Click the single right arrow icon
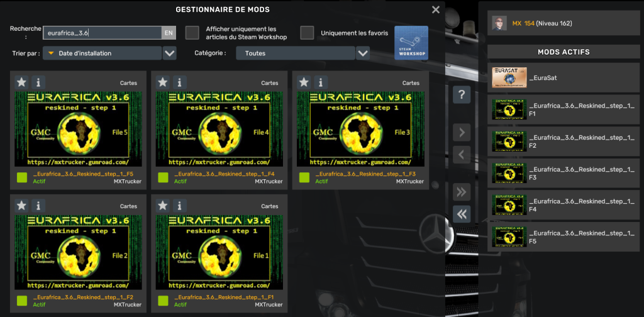This screenshot has width=644, height=317. [462, 133]
